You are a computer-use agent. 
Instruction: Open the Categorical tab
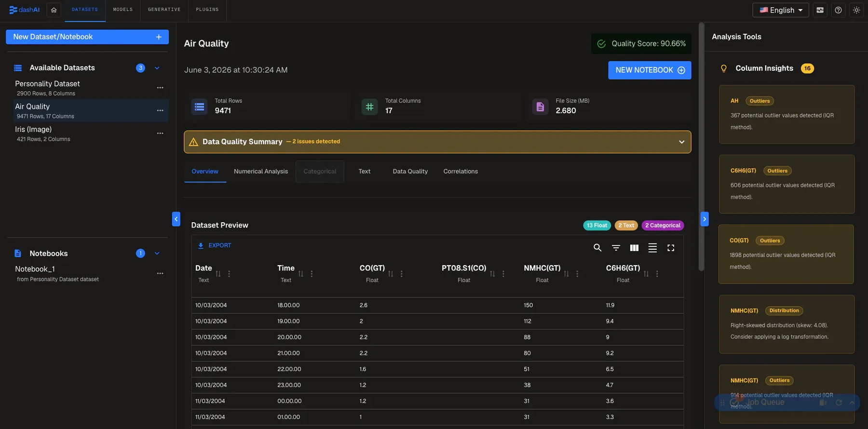(x=320, y=172)
